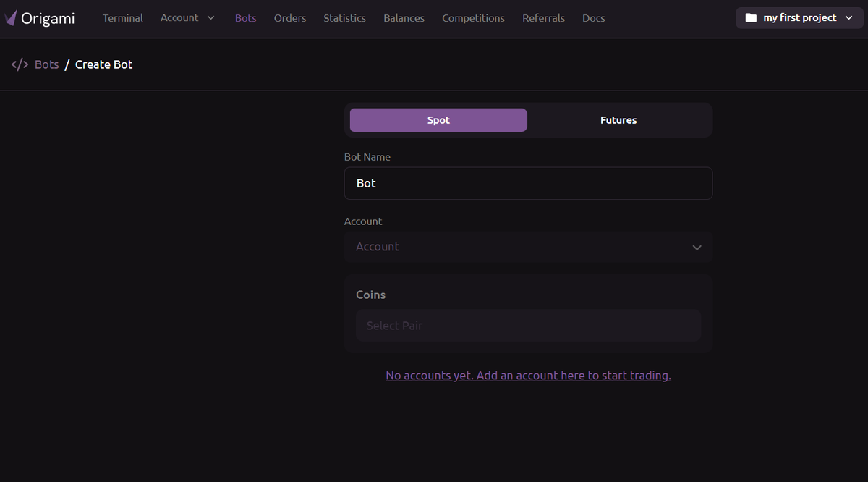
Task: Switch to Futures trading mode
Action: tap(618, 120)
